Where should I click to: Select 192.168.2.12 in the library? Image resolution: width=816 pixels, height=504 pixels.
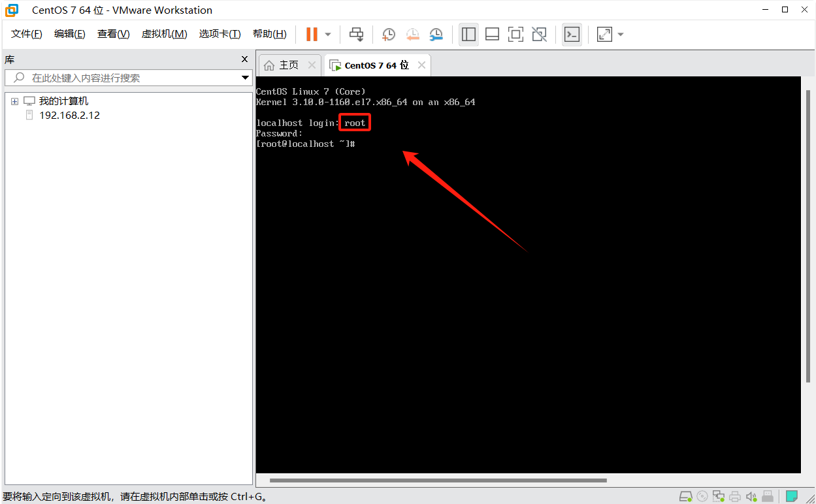click(69, 116)
